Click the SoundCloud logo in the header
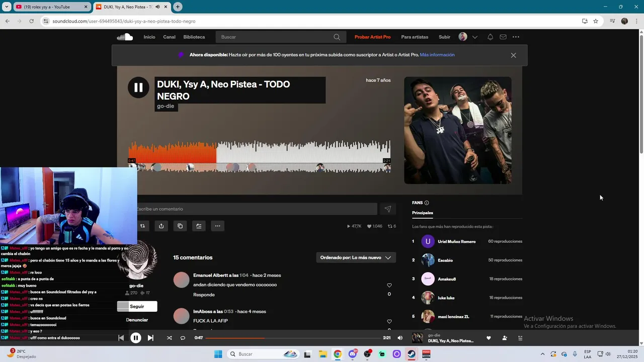Viewport: 644px width, 362px height. click(x=125, y=37)
